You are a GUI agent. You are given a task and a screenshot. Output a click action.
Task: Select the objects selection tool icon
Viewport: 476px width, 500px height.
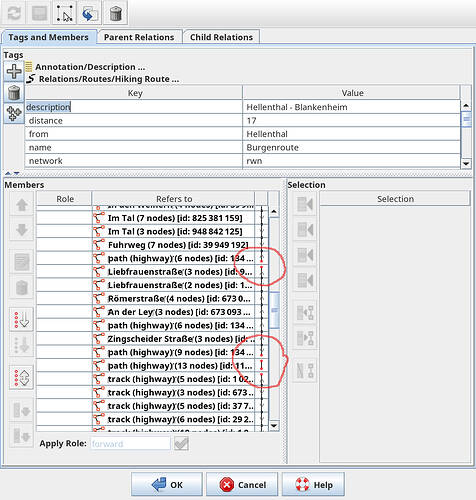[64, 13]
